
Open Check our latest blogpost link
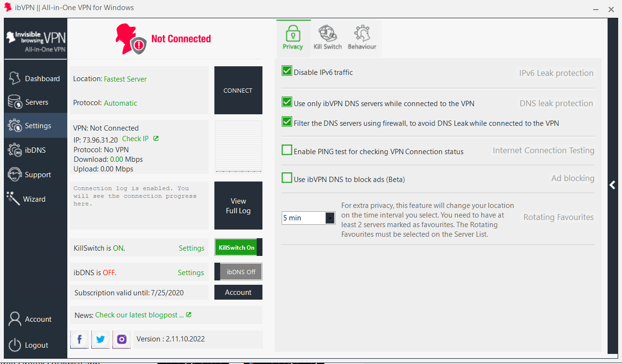point(139,315)
